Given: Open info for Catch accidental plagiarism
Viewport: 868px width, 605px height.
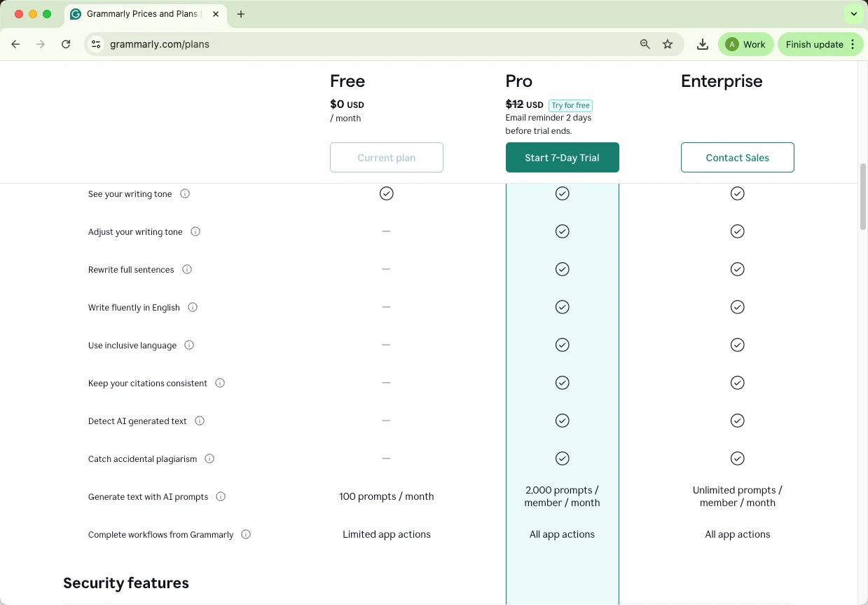Looking at the screenshot, I should [209, 458].
